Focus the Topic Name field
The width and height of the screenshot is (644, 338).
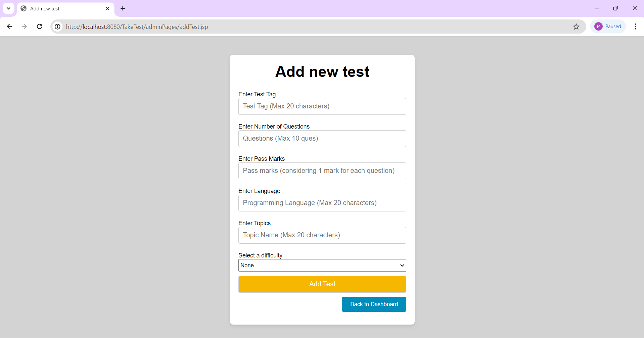coord(322,235)
